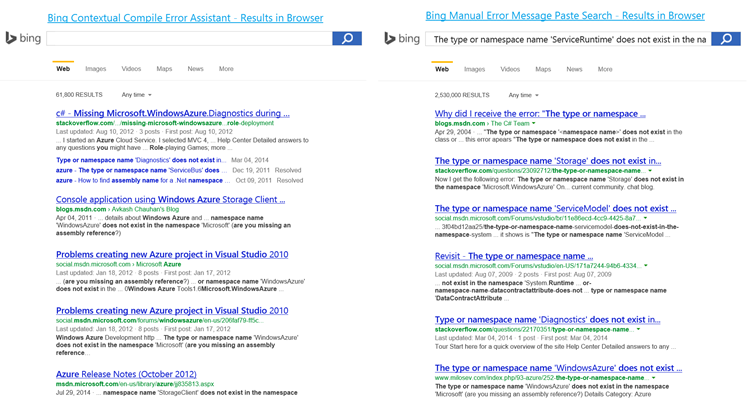The width and height of the screenshot is (750, 408).
Task: Click '2,530,000 RESULTS' count text
Action: (462, 95)
